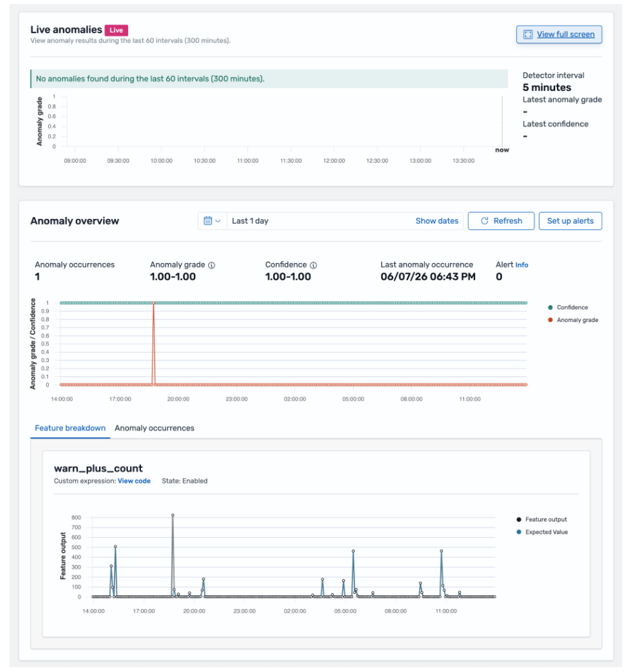637x672 pixels.
Task: Select the Feature breakdown tab
Action: 70,428
